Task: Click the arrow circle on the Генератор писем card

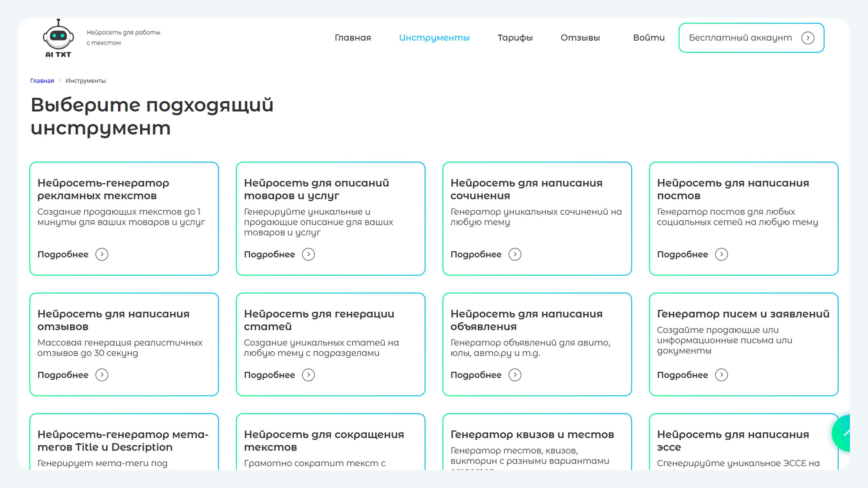Action: click(x=721, y=375)
